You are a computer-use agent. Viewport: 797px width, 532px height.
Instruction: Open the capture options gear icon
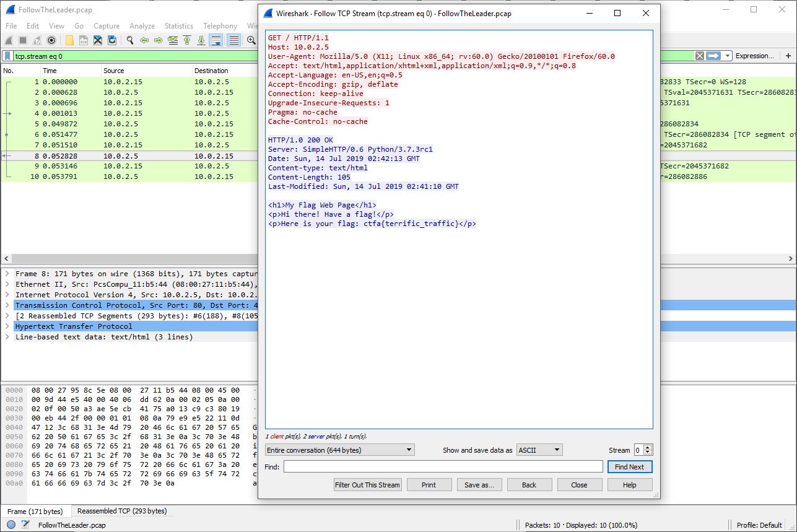tap(51, 40)
